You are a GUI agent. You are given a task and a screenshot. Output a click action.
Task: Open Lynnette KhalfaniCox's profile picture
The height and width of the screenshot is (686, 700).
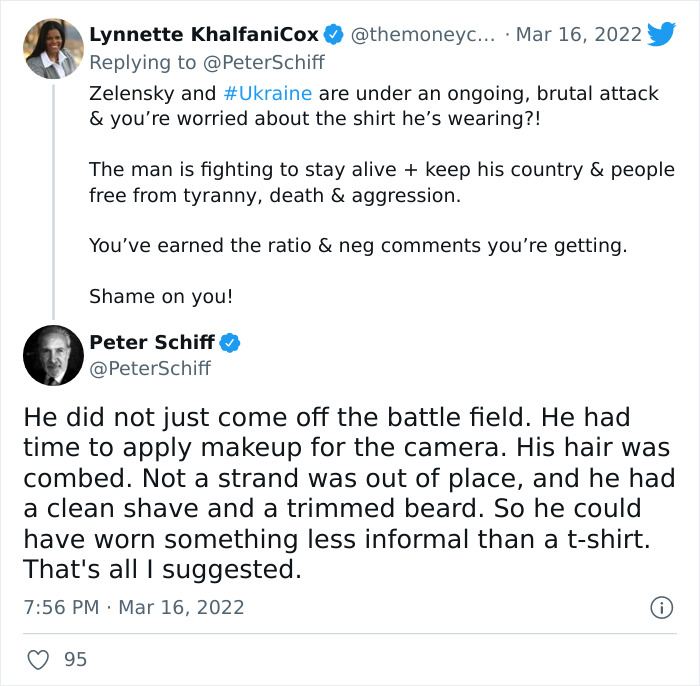52,49
